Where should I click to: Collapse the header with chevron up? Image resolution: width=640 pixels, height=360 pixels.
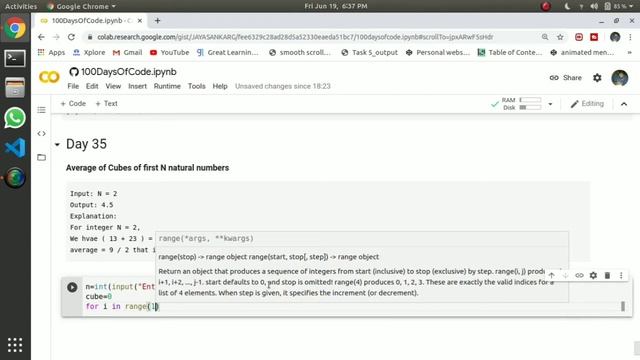(x=624, y=104)
